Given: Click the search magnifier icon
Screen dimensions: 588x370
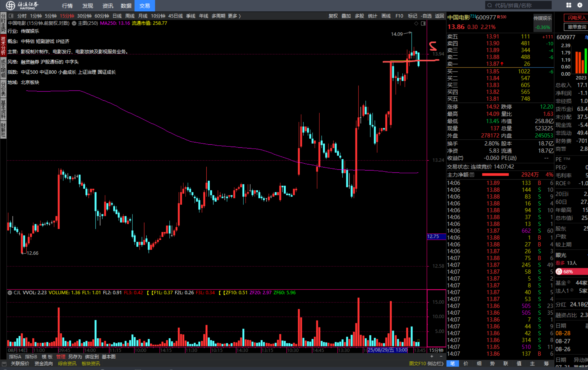Looking at the screenshot, I should coord(489,5).
